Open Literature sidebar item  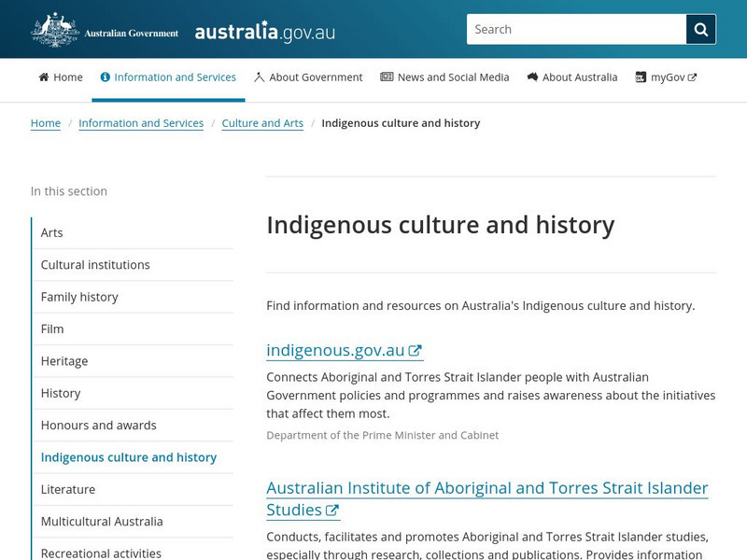[x=133, y=489]
